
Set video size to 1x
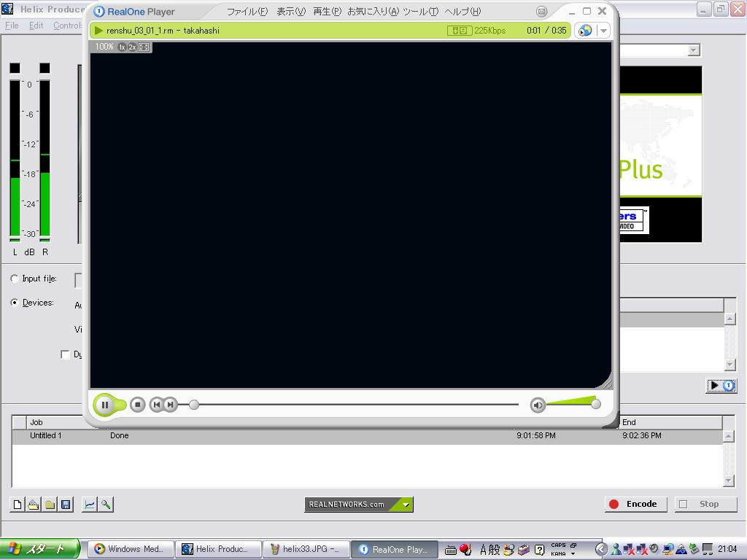pyautogui.click(x=122, y=47)
